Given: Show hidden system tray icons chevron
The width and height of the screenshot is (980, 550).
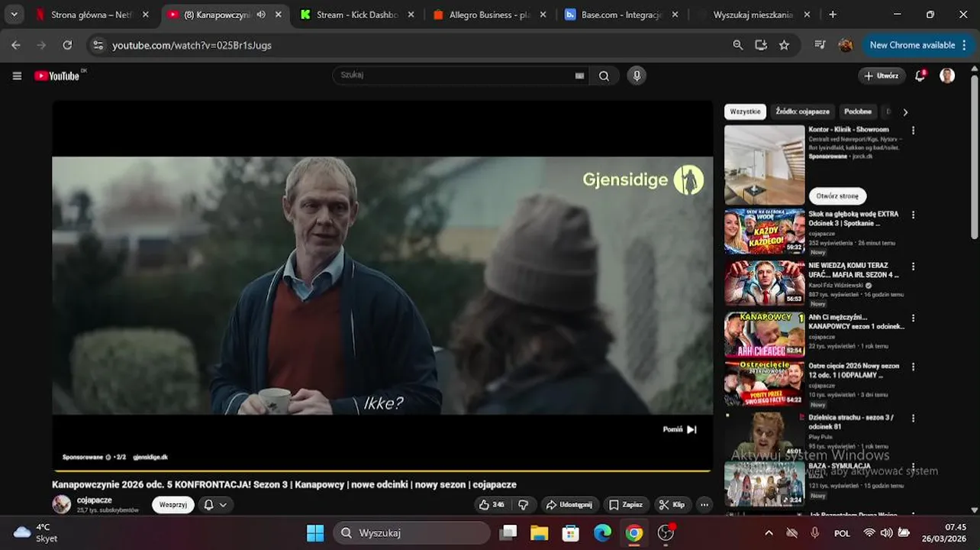Looking at the screenshot, I should tap(769, 533).
